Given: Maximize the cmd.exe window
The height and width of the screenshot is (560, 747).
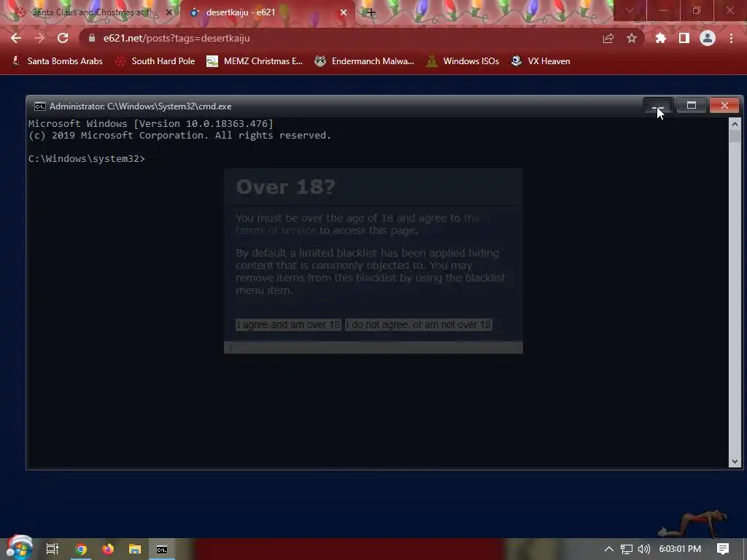Looking at the screenshot, I should (692, 106).
